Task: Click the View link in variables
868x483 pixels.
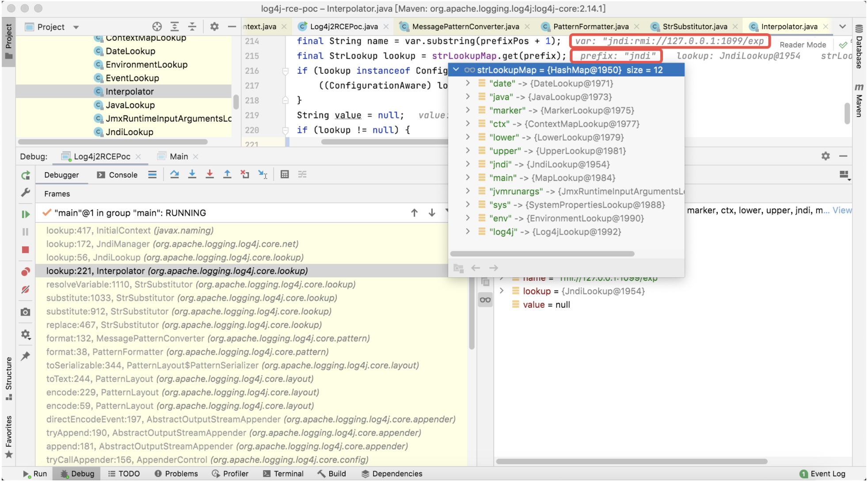Action: [842, 210]
